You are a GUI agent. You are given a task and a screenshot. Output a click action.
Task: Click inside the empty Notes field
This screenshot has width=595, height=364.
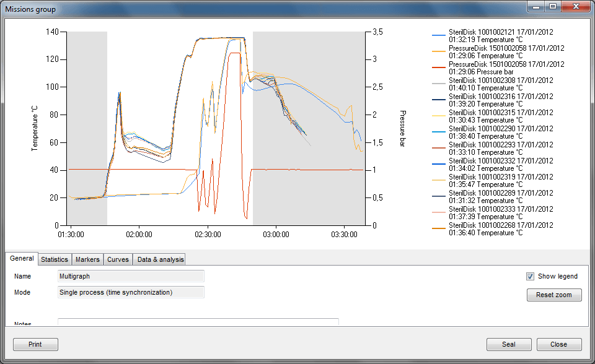coord(198,323)
